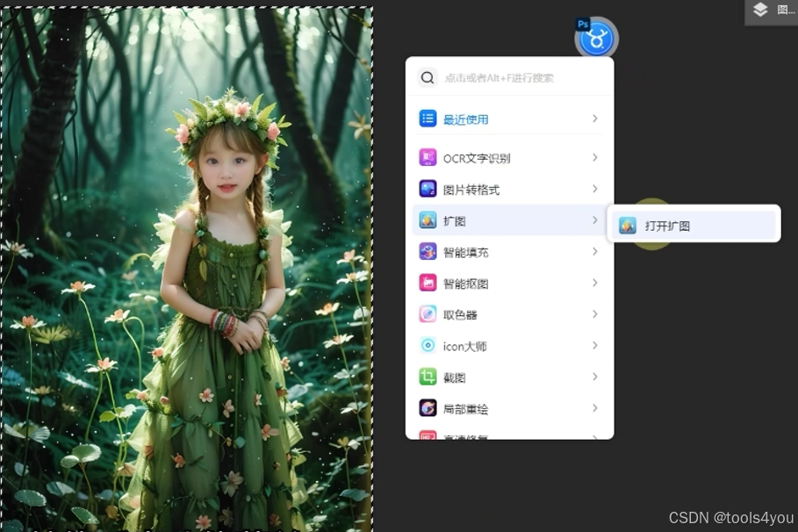Select 取色器 menu item

pos(509,314)
